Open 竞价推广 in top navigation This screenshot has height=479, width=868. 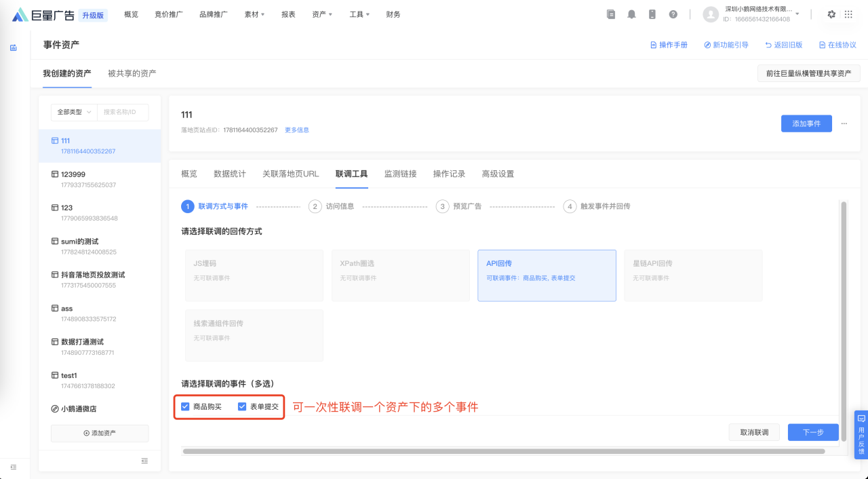(169, 14)
